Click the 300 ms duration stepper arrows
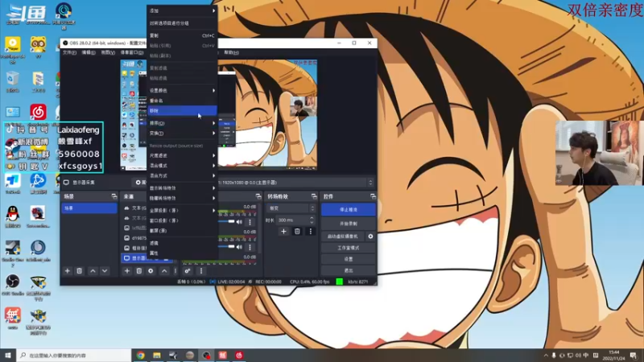Viewport: 644px width, 362px height. coord(312,220)
